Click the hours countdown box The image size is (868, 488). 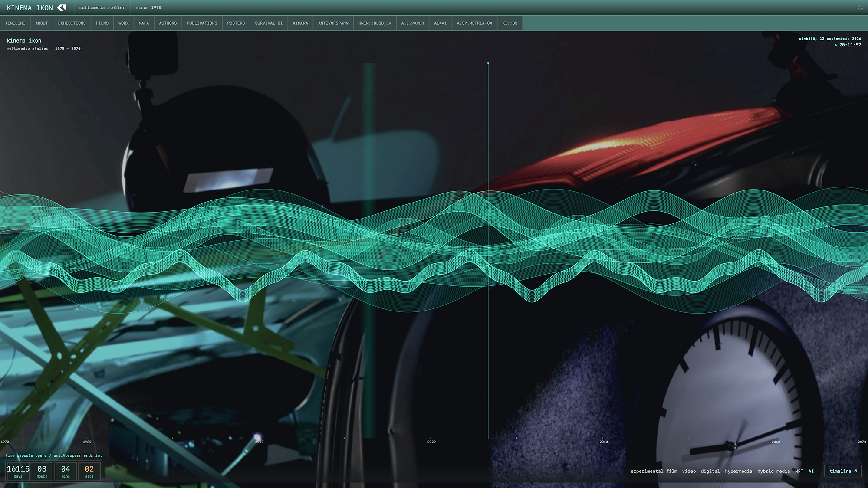tap(42, 472)
